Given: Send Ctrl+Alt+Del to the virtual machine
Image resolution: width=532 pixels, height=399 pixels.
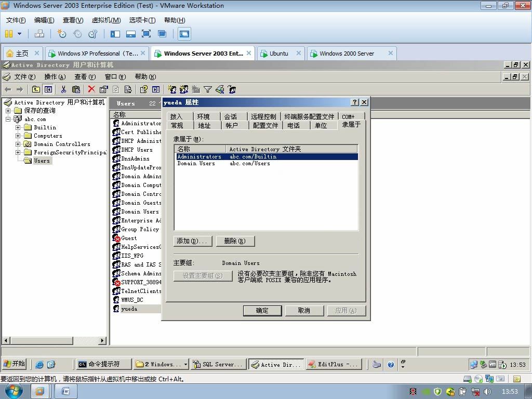Looking at the screenshot, I should [x=39, y=34].
